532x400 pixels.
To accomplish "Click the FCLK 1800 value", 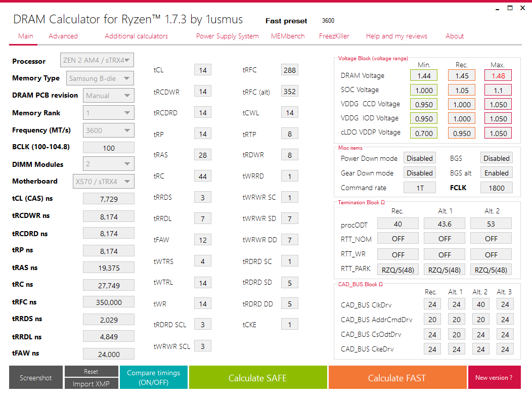I will click(x=497, y=188).
